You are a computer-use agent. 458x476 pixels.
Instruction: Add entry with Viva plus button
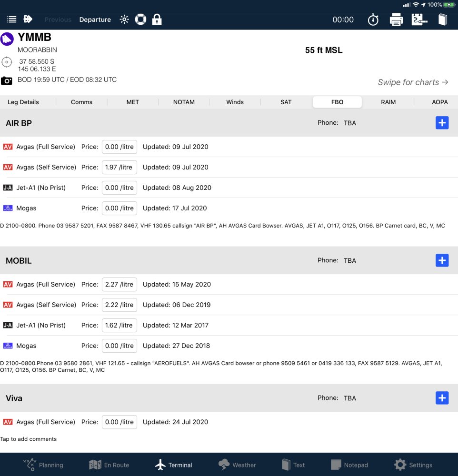pyautogui.click(x=442, y=397)
